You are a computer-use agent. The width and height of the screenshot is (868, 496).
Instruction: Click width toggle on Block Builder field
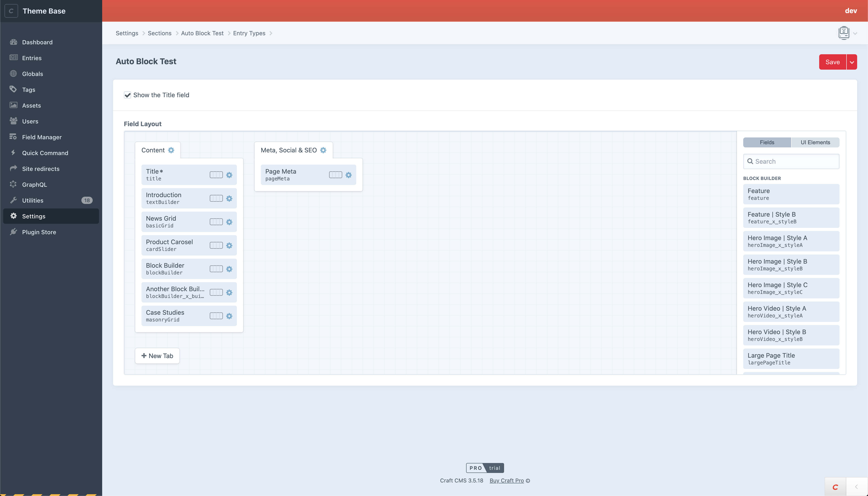coord(216,269)
